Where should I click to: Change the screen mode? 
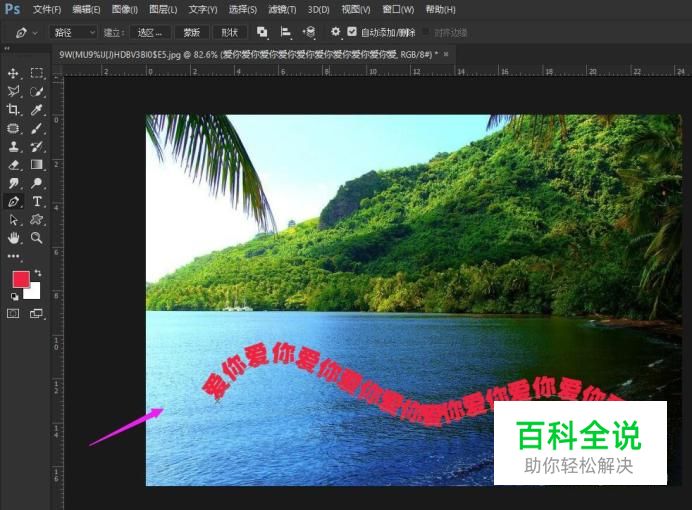36,314
